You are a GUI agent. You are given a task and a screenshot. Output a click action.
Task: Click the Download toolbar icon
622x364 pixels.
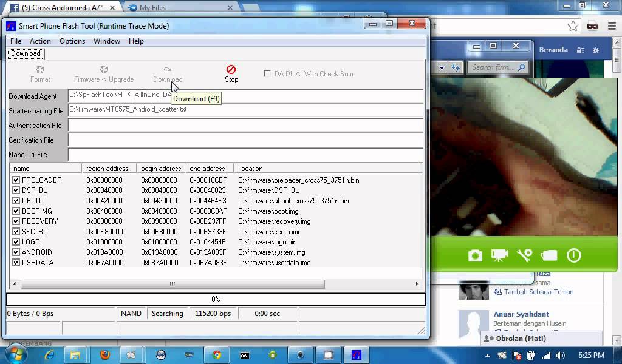pos(168,70)
